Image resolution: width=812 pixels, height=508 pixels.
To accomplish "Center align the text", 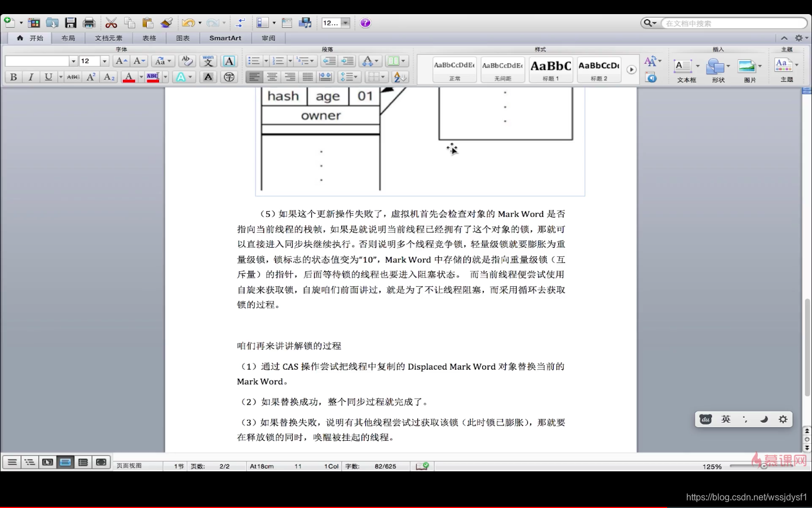I will [x=272, y=77].
